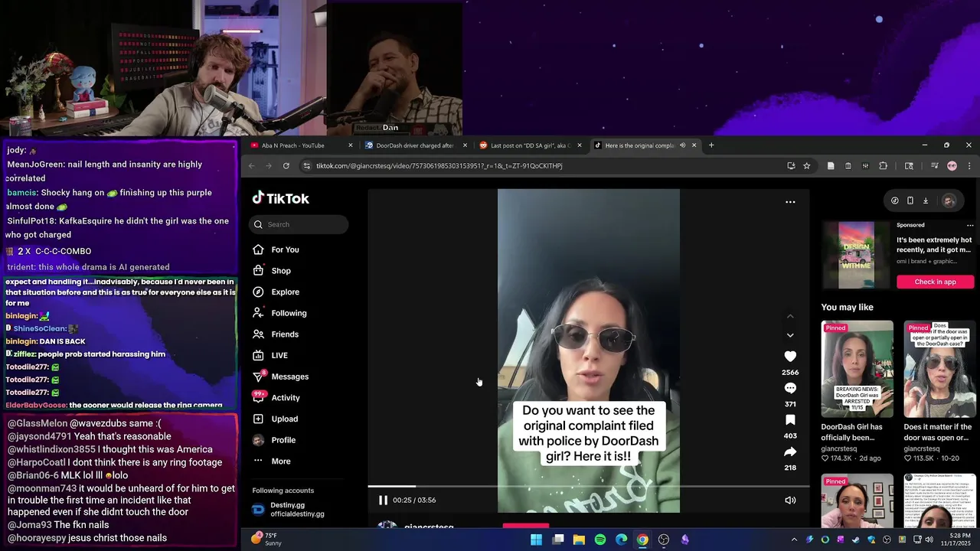Open the sponsored ad thumbnail
The height and width of the screenshot is (551, 980).
tap(857, 256)
